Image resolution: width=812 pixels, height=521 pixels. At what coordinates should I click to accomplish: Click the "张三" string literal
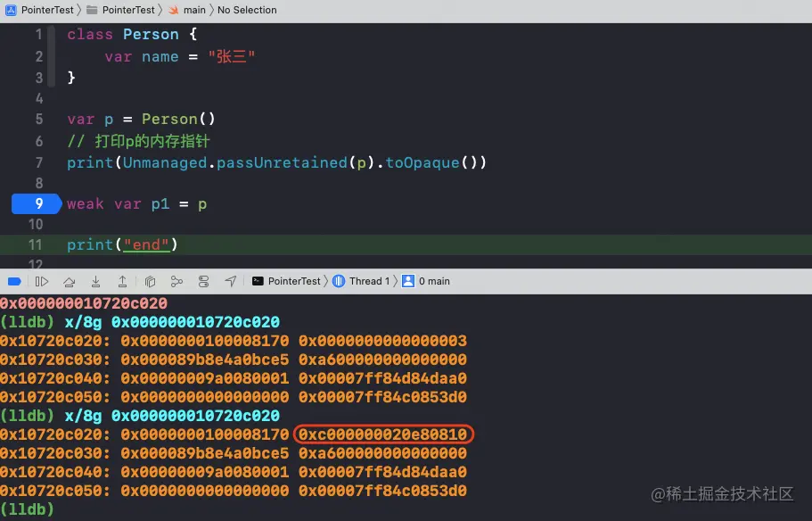[x=232, y=56]
